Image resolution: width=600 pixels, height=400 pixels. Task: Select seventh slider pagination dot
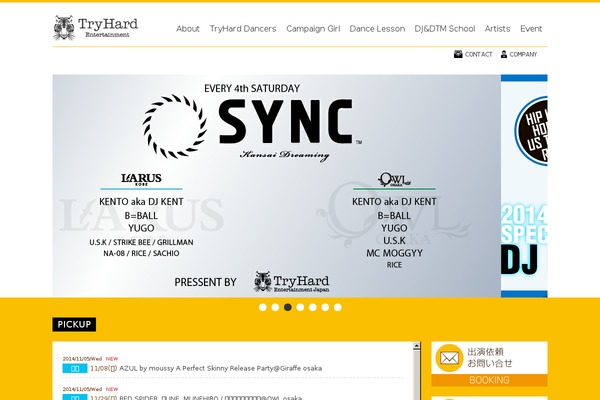tap(338, 307)
